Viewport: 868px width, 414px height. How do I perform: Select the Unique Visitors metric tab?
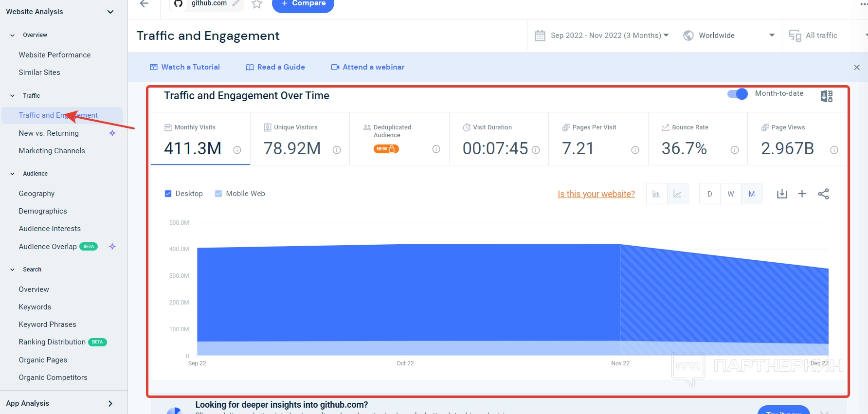(x=300, y=139)
